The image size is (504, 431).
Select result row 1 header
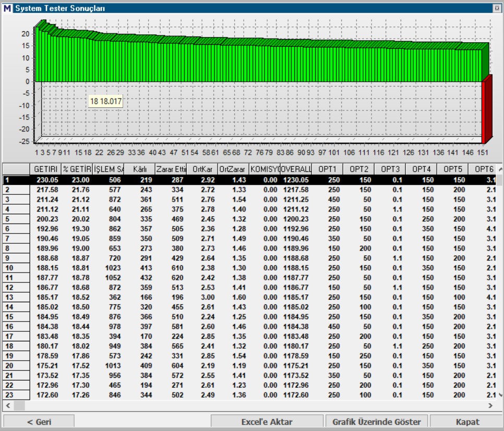coord(16,180)
